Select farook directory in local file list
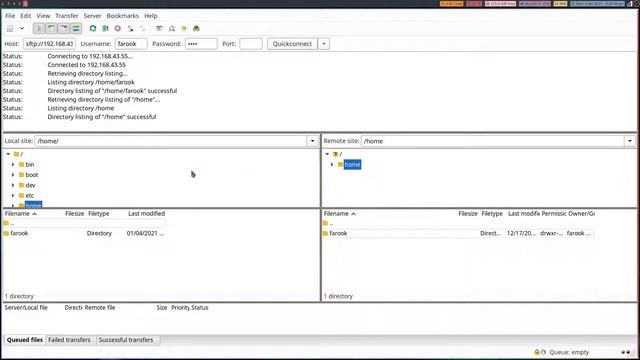The height and width of the screenshot is (360, 640). point(84,233)
